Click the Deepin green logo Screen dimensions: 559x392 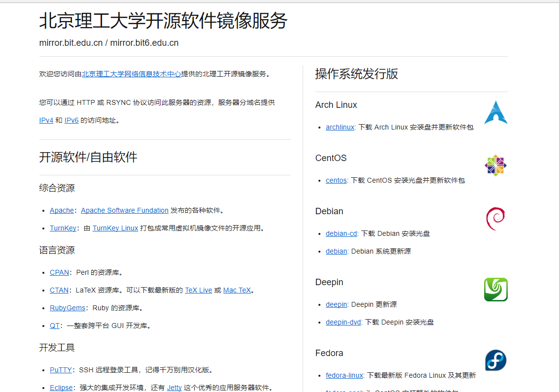[495, 290]
